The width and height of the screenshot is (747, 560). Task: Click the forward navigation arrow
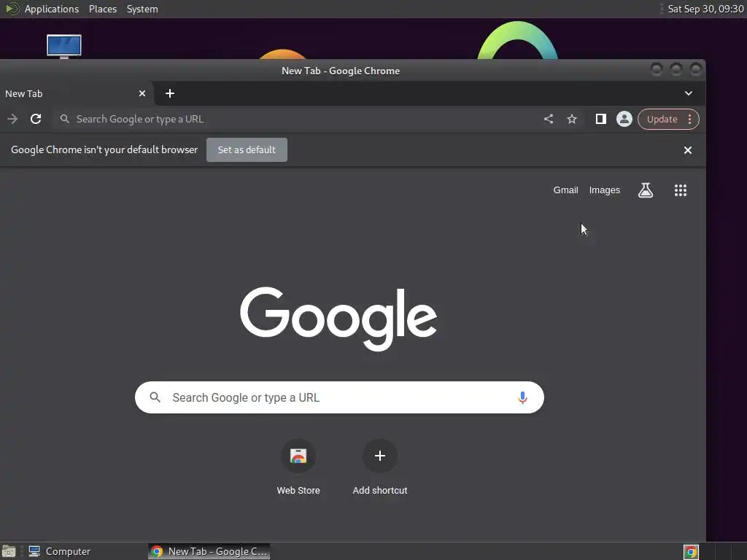point(12,119)
